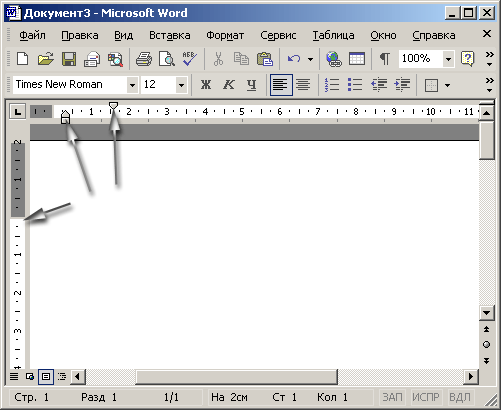Click the vertical scrollbar up arrow
Image resolution: width=501 pixels, height=410 pixels.
click(x=487, y=113)
